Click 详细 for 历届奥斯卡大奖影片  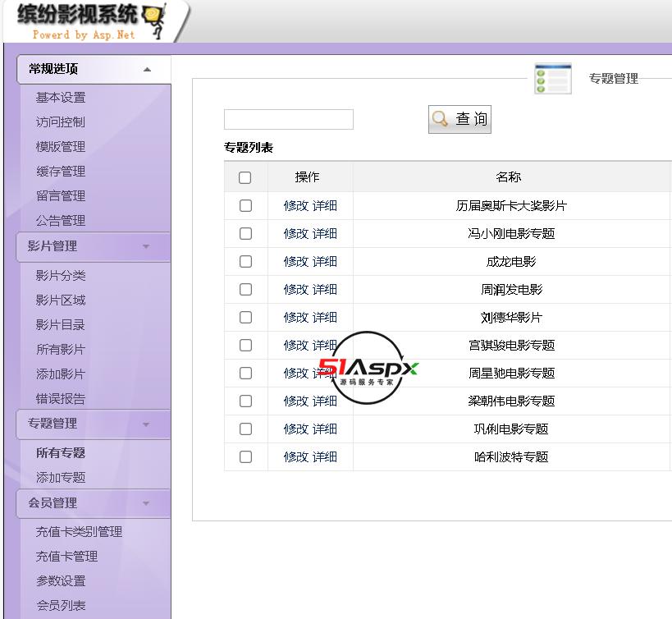click(x=325, y=206)
